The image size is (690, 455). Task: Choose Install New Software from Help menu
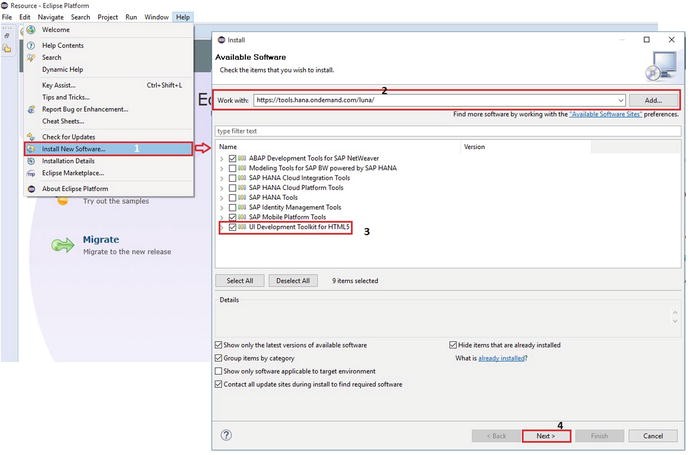click(108, 149)
